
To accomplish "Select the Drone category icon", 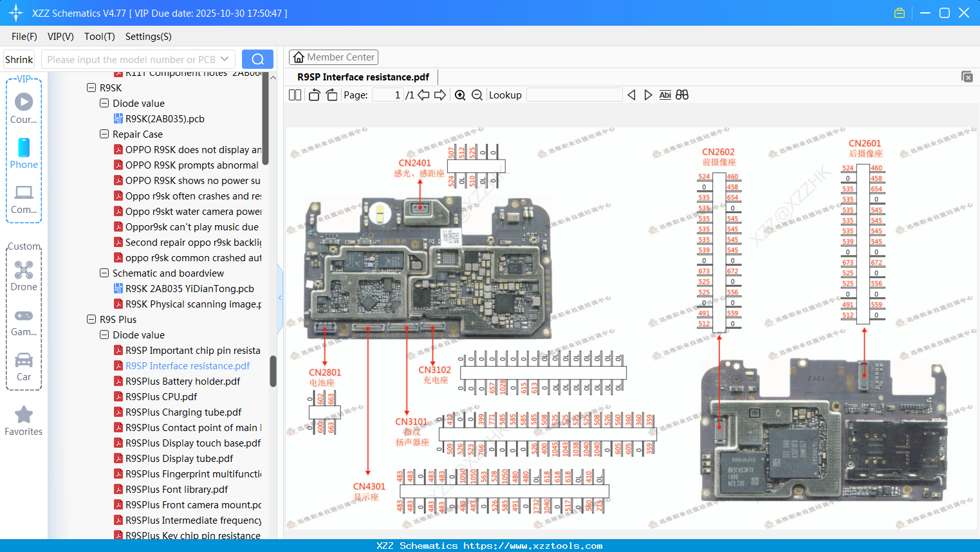I will [24, 276].
